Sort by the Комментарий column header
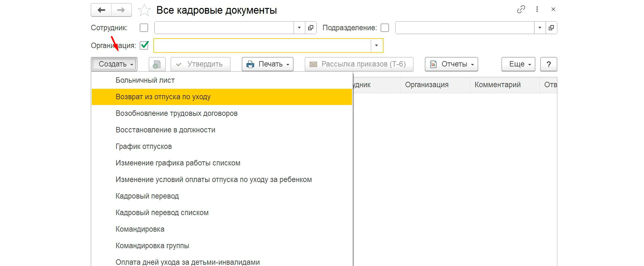Screen dimensions: 644x266 click(x=505, y=85)
